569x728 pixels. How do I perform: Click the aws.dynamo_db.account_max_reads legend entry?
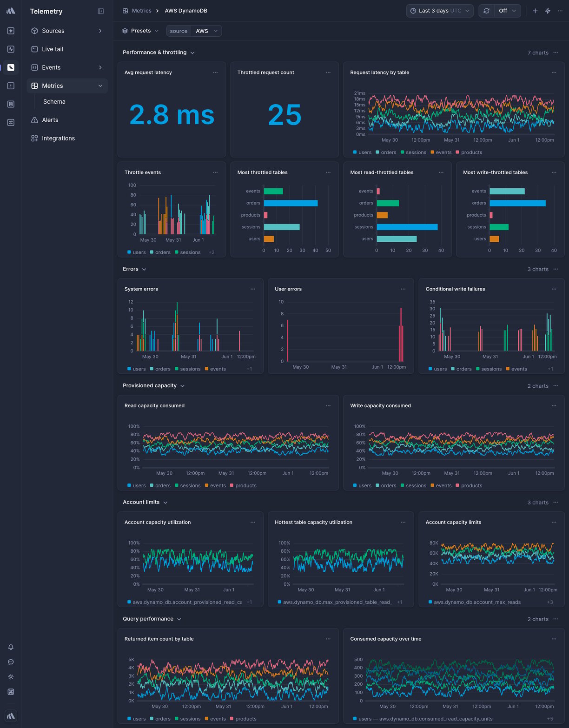(x=475, y=602)
